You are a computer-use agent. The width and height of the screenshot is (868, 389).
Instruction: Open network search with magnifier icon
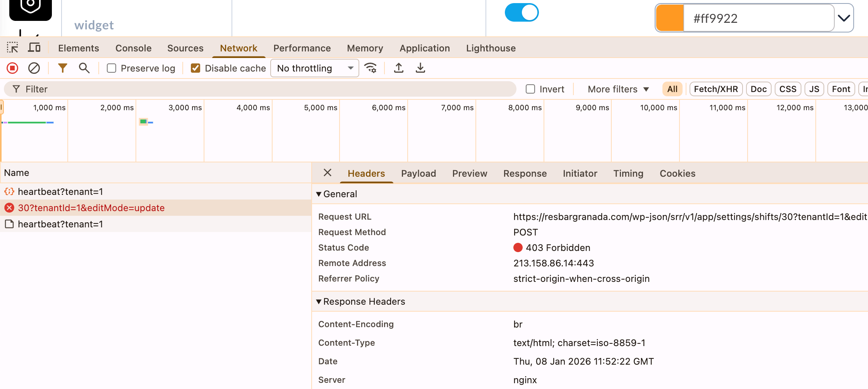click(84, 68)
